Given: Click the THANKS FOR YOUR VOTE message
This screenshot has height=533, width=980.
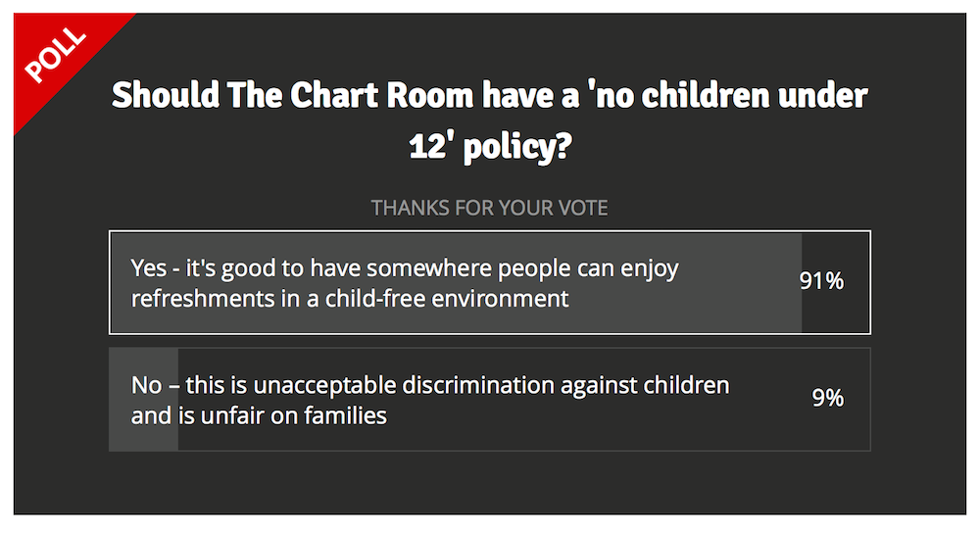Looking at the screenshot, I should pos(489,208).
